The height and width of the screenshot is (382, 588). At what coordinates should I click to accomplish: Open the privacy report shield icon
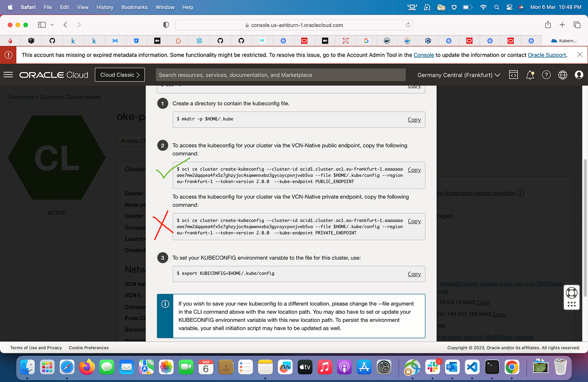coord(166,25)
